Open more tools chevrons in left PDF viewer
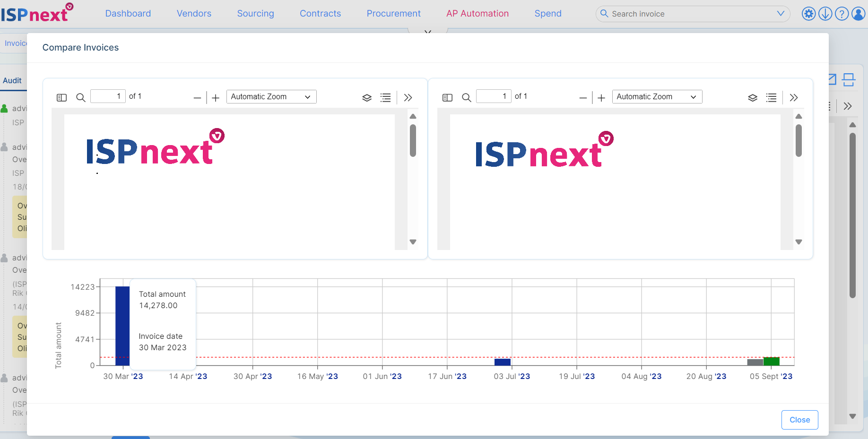This screenshot has height=439, width=868. tap(408, 98)
